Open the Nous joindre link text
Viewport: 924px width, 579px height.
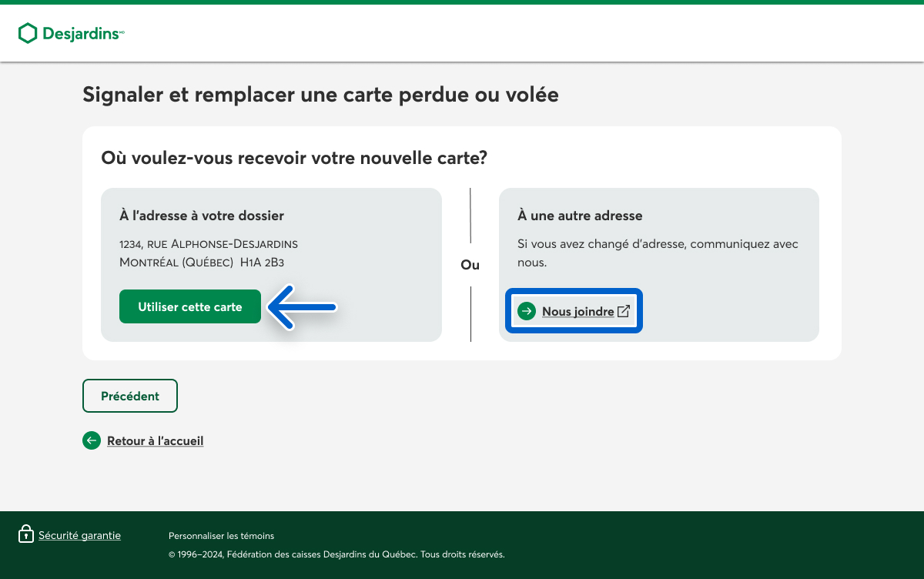[x=577, y=312]
